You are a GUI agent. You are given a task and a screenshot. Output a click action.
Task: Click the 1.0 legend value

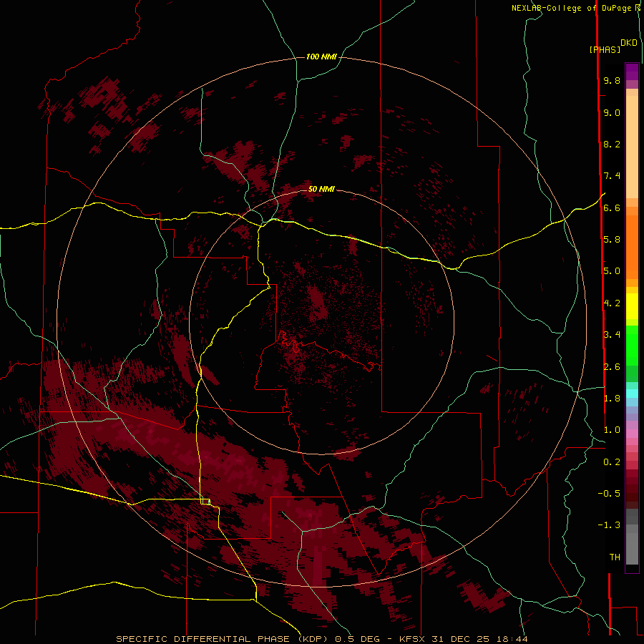(x=612, y=430)
